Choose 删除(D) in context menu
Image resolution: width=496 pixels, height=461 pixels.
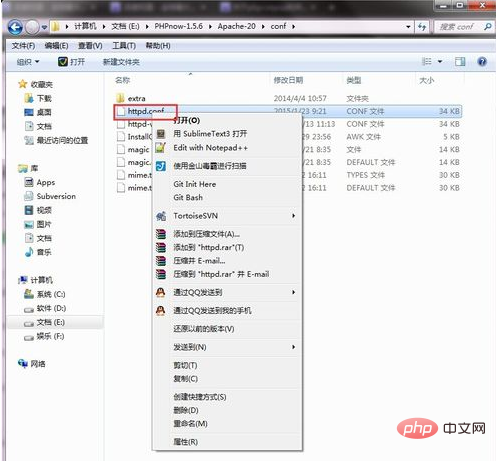[186, 410]
